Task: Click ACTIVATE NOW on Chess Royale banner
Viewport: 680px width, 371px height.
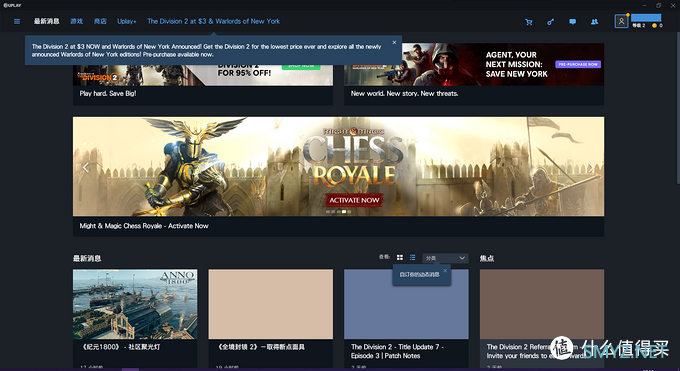Action: pyautogui.click(x=354, y=200)
